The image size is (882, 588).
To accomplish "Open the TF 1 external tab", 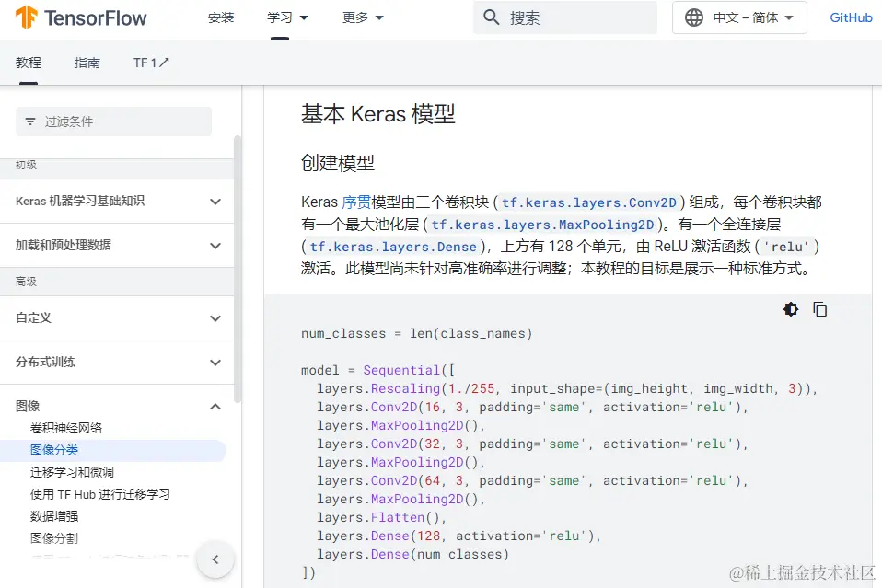I will click(x=151, y=63).
